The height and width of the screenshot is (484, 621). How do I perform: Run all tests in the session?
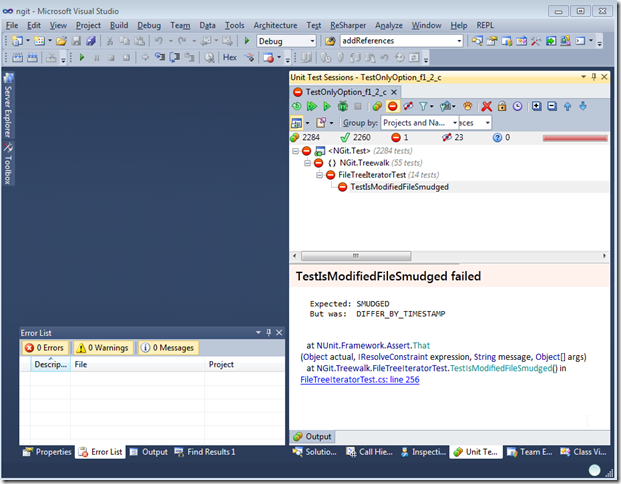312,106
